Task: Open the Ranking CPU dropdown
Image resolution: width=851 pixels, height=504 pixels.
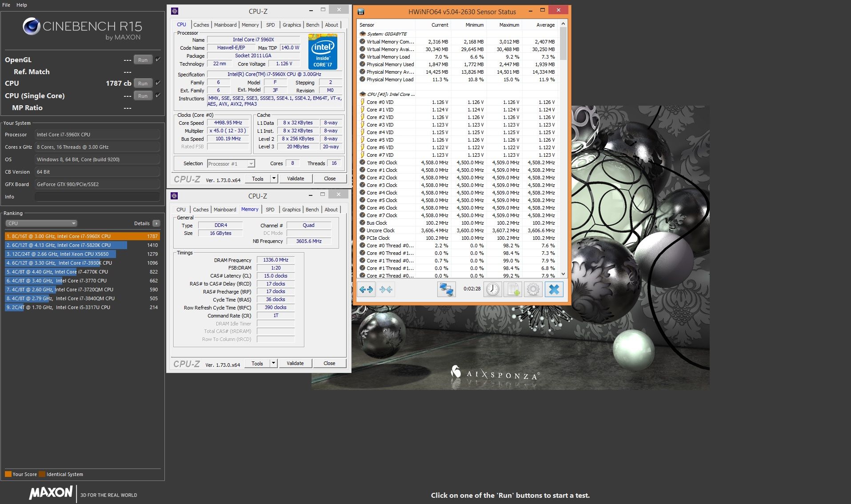Action: point(41,223)
